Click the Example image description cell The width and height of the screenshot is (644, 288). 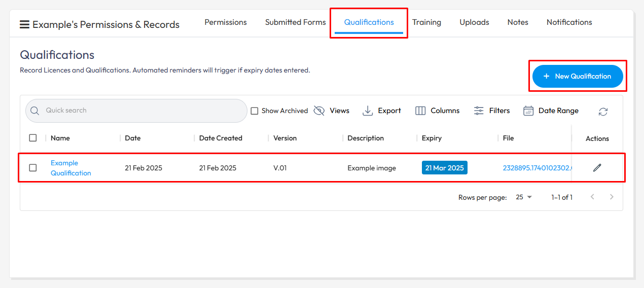coord(372,168)
